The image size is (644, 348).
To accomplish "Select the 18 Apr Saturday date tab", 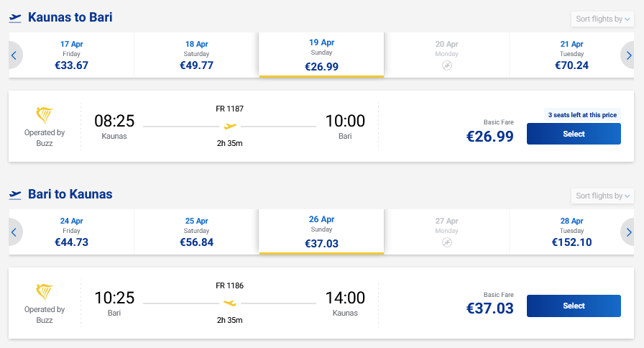I will 196,55.
